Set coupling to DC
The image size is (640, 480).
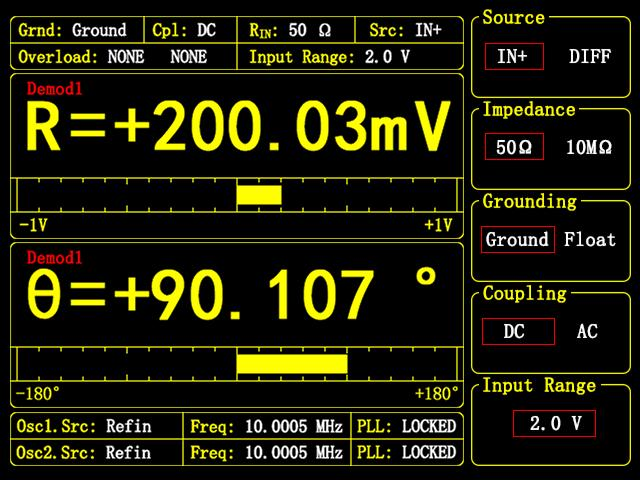pos(517,331)
